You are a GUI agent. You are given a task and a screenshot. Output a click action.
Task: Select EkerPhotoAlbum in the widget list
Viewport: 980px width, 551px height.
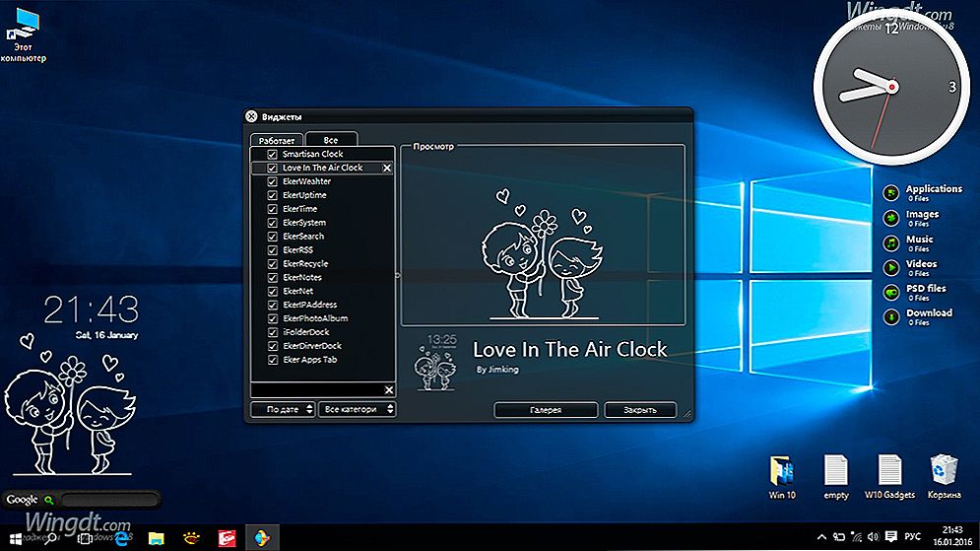point(322,318)
